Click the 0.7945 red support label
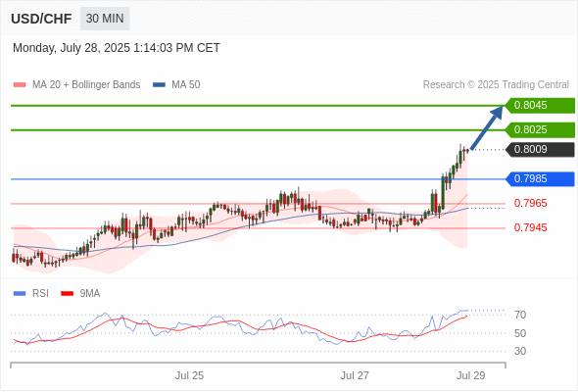578x392 pixels. (x=530, y=227)
